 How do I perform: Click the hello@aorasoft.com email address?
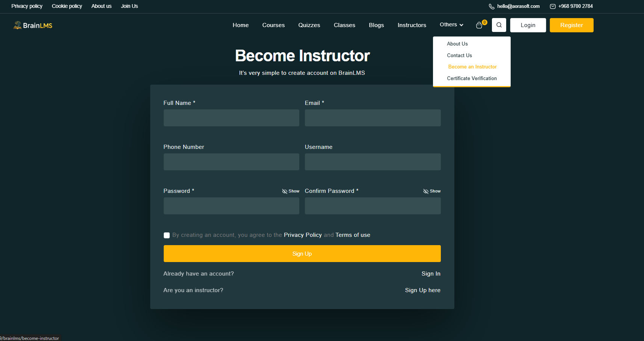(x=519, y=6)
